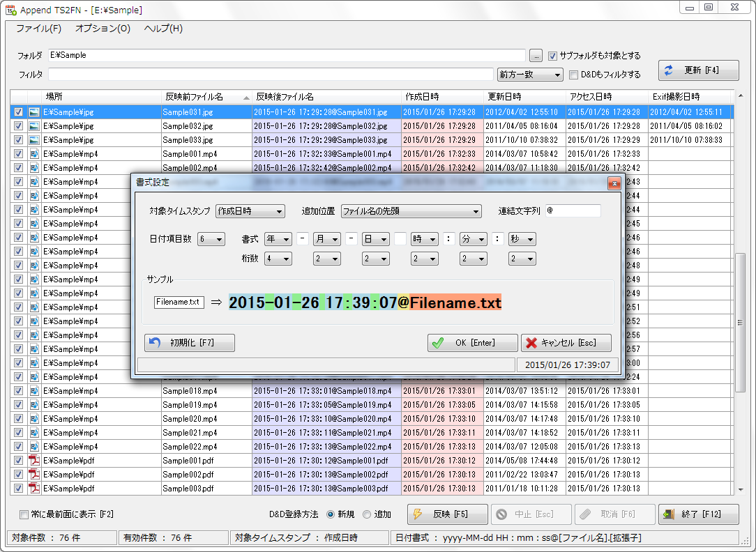Screen dimensions: 756x552
Task: Open the 対象タイムスタンプ dropdown showing 作成日時
Action: point(250,211)
